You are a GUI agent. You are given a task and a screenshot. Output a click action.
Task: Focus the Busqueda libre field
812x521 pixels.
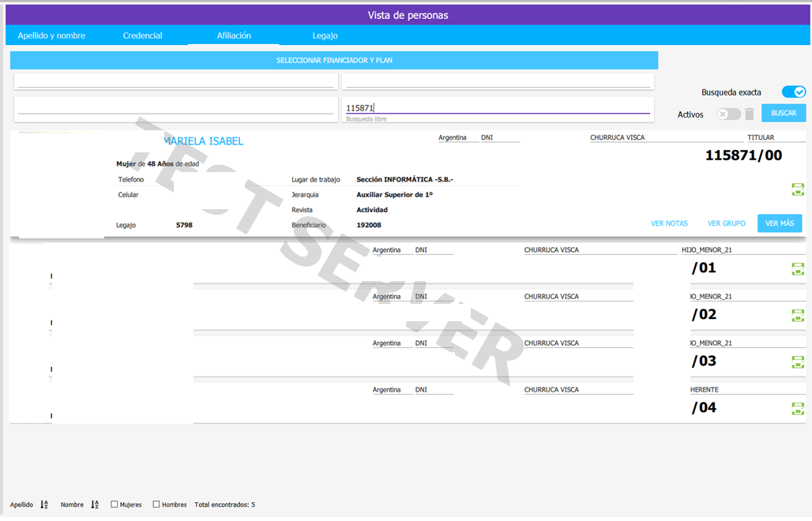[x=498, y=110]
